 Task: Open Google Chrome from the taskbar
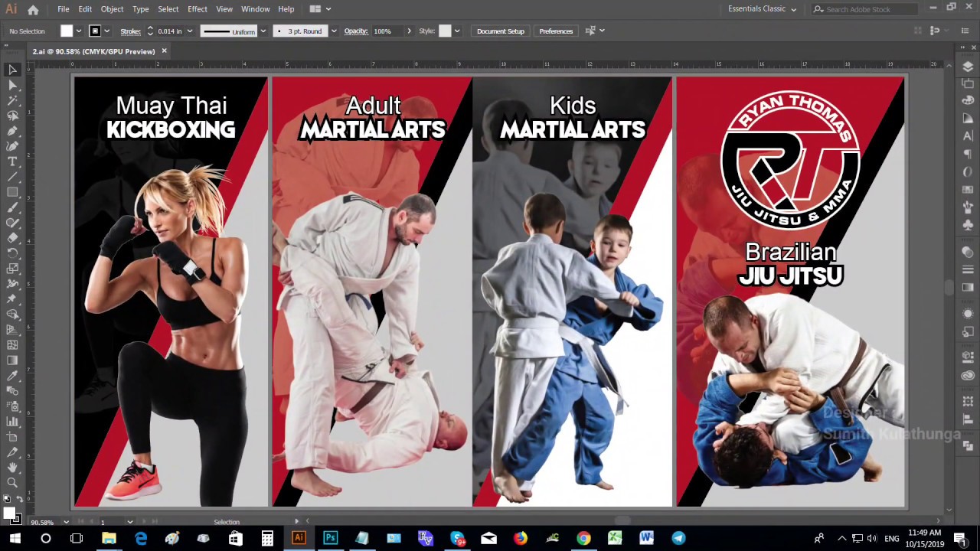(x=583, y=539)
